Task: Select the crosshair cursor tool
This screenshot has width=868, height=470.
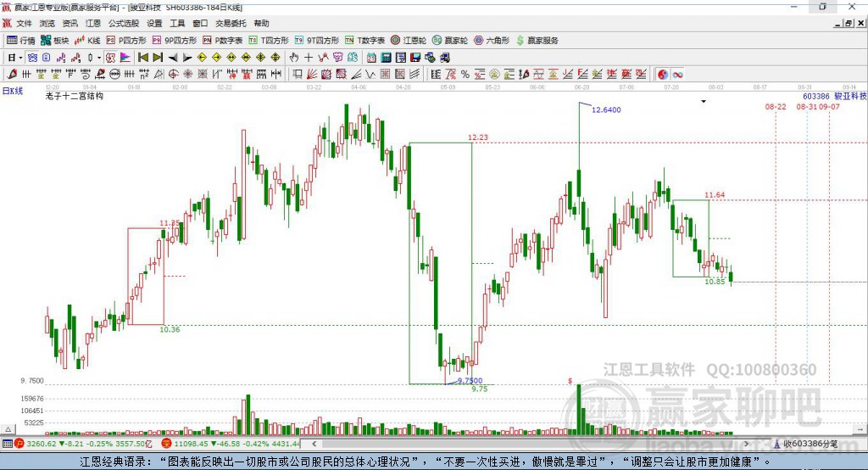Action: pyautogui.click(x=309, y=58)
